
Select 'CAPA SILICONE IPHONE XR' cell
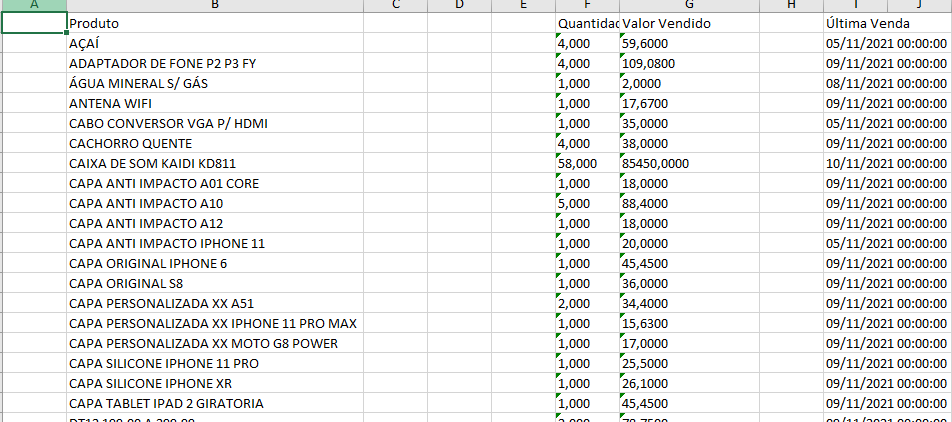(216, 384)
